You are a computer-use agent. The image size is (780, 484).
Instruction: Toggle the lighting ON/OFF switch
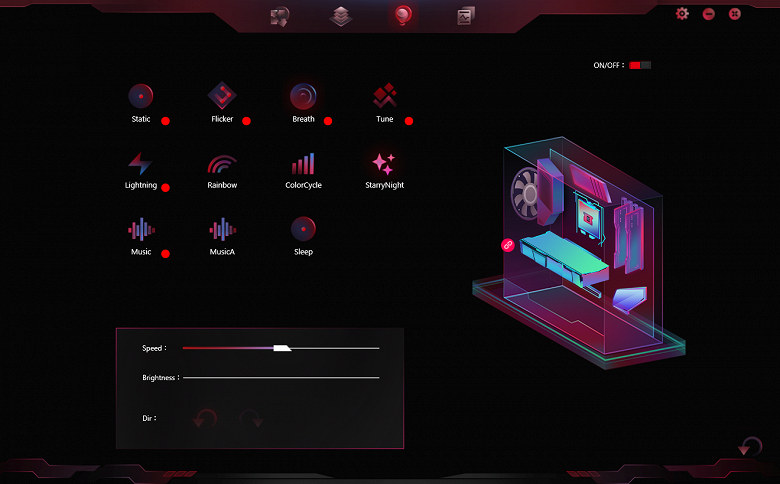click(x=640, y=65)
